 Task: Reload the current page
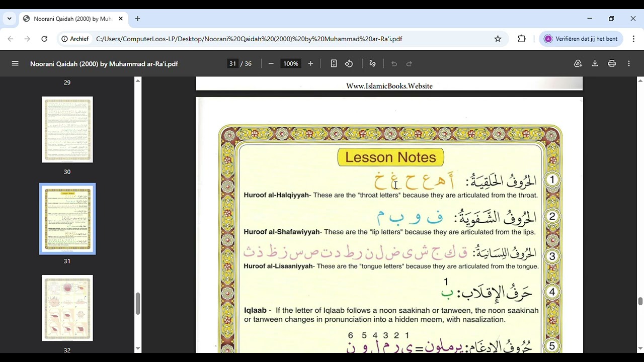click(x=44, y=39)
